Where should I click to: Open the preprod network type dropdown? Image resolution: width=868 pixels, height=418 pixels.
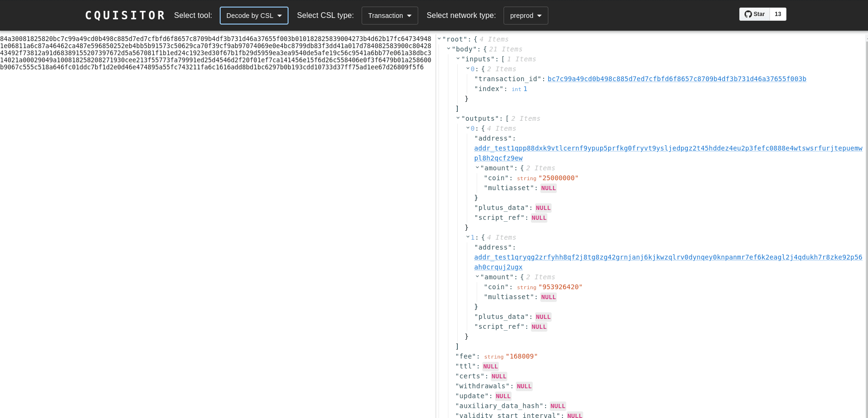click(x=525, y=16)
